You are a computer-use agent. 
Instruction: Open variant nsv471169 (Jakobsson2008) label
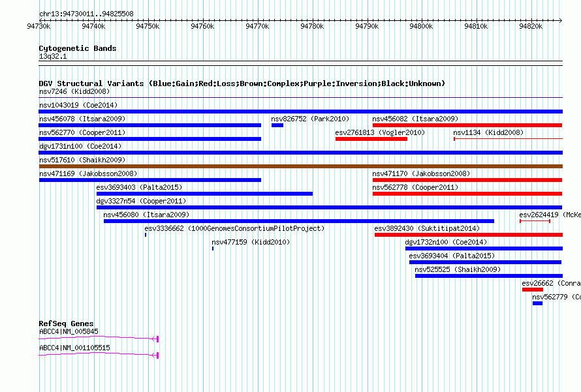(x=88, y=173)
